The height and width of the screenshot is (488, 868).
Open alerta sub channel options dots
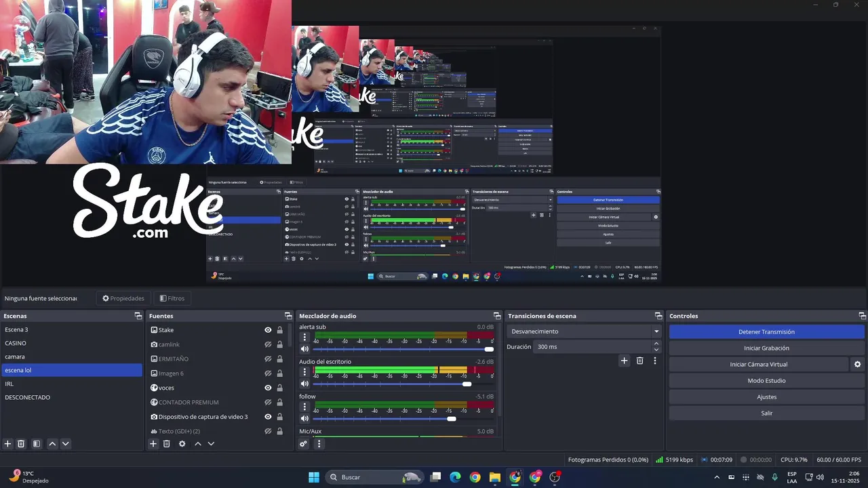pyautogui.click(x=304, y=337)
